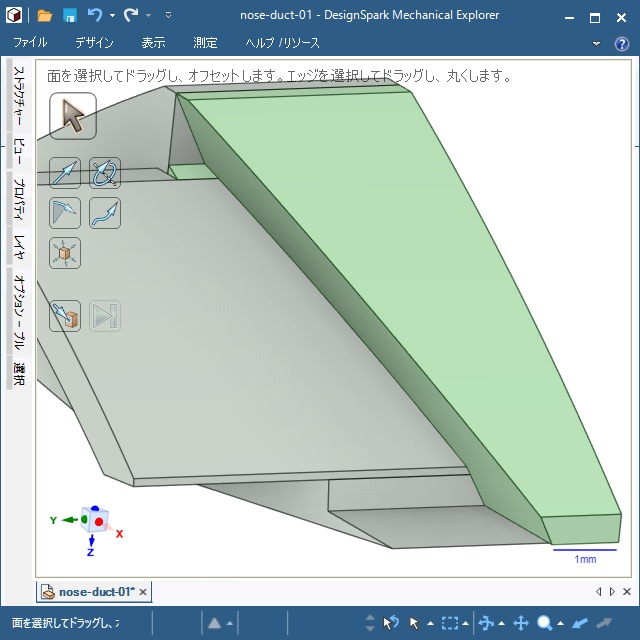Click the open folder icon
The width and height of the screenshot is (640, 640).
pyautogui.click(x=45, y=16)
